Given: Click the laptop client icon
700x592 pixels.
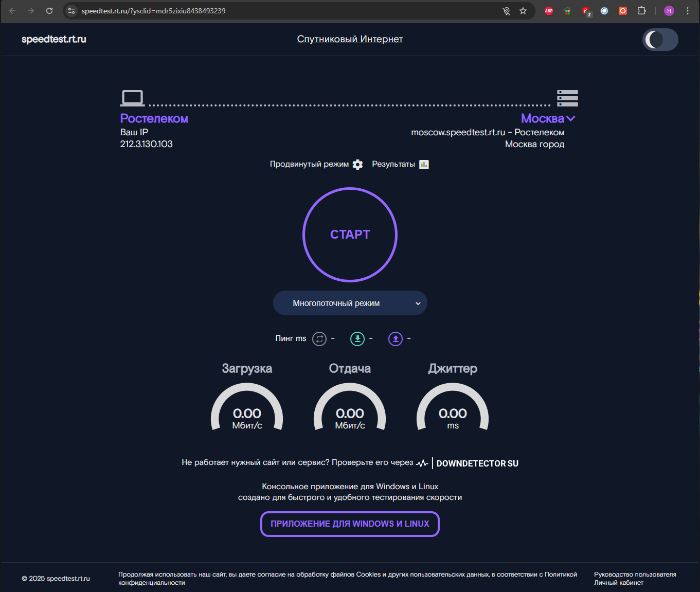Looking at the screenshot, I should point(132,98).
